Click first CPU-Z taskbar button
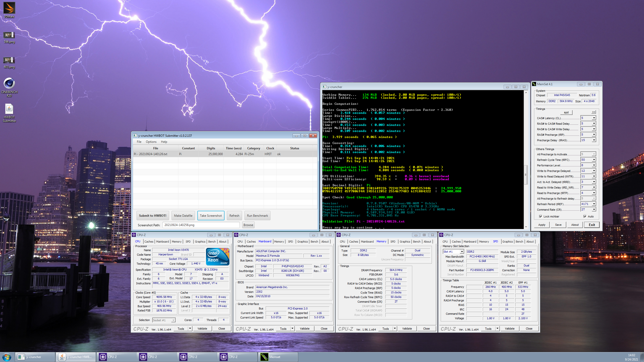The width and height of the screenshot is (644, 362). (x=116, y=357)
